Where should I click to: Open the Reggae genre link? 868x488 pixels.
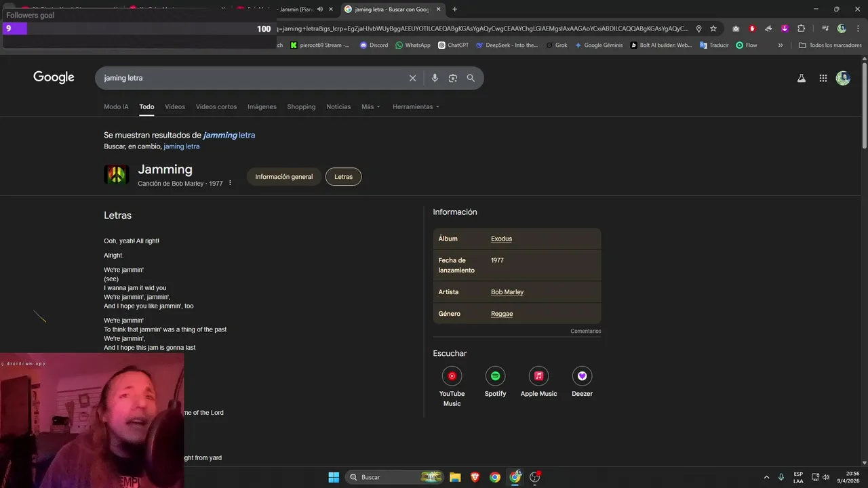coord(502,314)
